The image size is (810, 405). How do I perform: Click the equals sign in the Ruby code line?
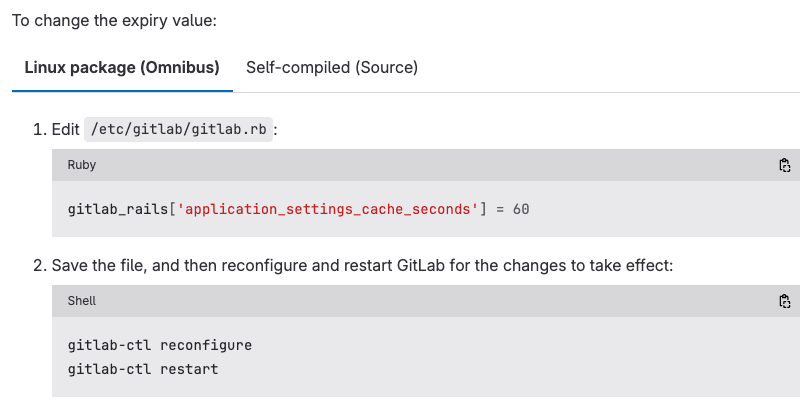tap(500, 210)
